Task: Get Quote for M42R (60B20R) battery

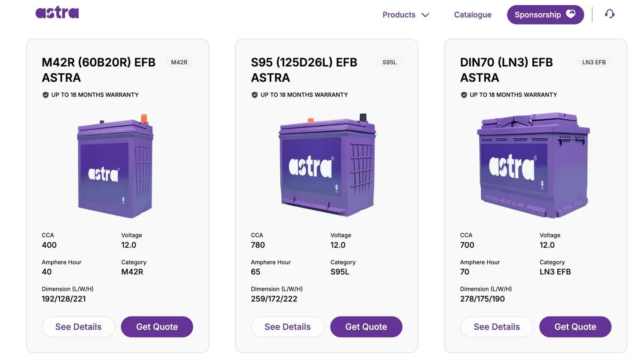Action: pyautogui.click(x=157, y=327)
